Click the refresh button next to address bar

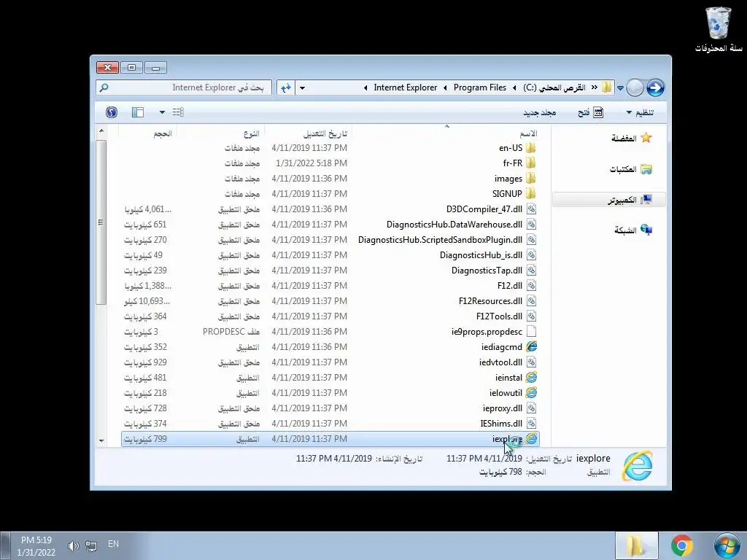click(x=286, y=87)
